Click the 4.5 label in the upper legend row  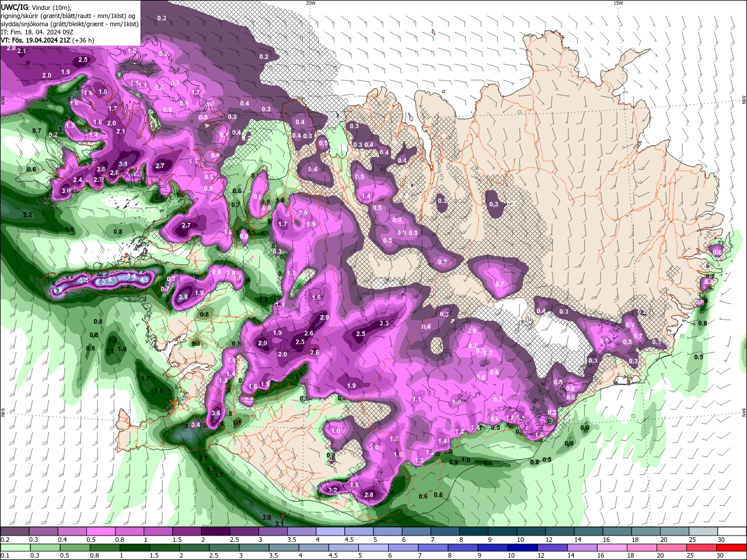[x=349, y=540]
